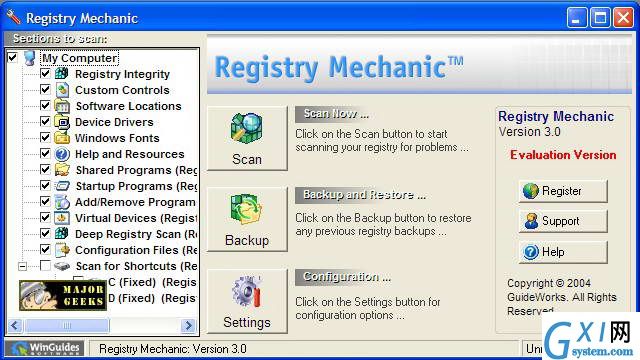Click the globe icon on Register button
This screenshot has width=640, height=360.
531,191
